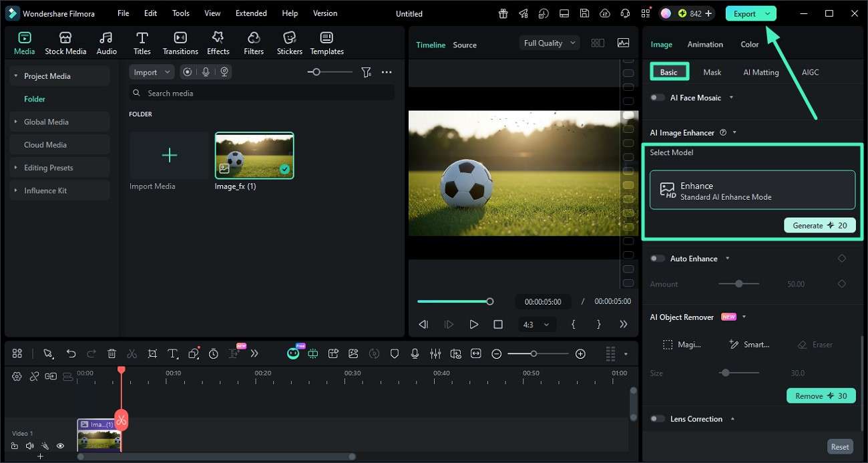Enable the Lens Correction toggle
The height and width of the screenshot is (463, 868).
click(656, 419)
